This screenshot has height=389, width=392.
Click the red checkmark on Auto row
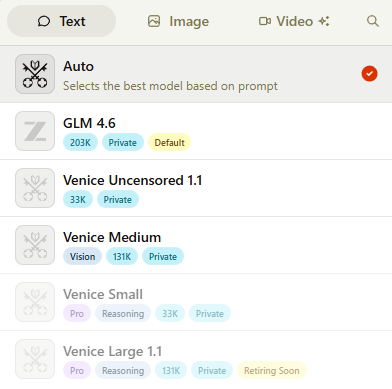(369, 74)
